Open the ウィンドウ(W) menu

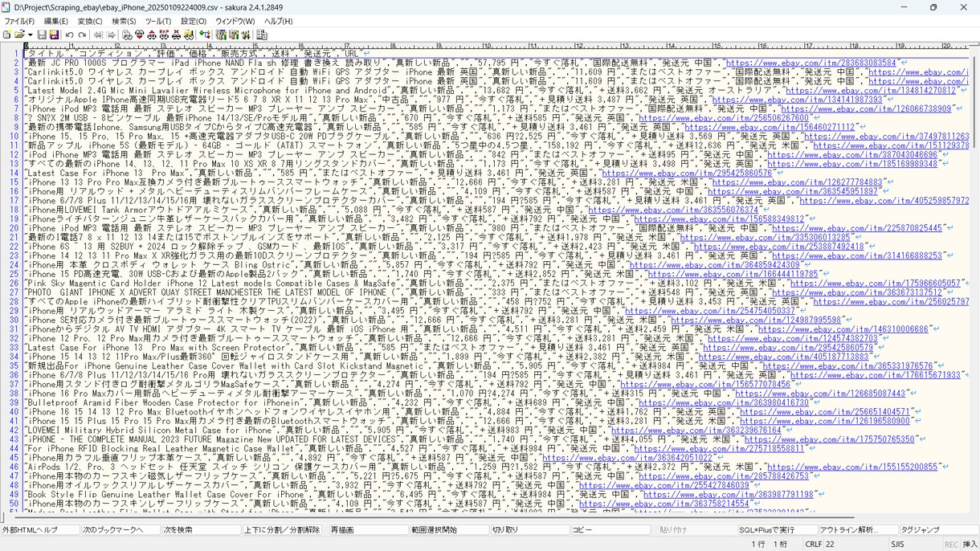(x=235, y=22)
